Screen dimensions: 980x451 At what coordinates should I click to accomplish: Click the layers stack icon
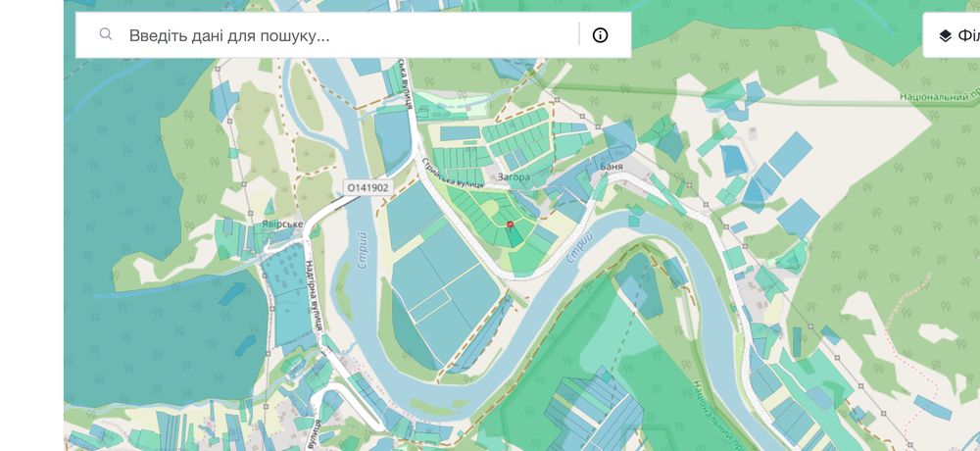[x=945, y=35]
